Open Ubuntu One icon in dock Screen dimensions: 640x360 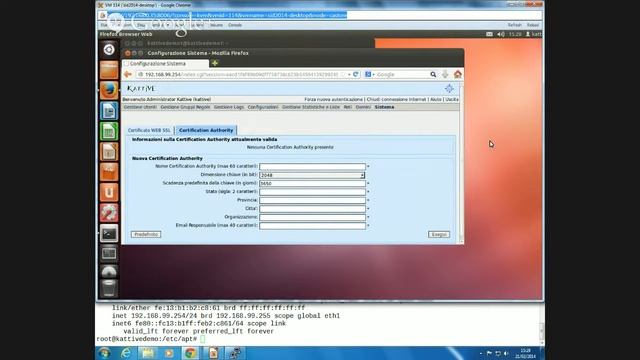click(109, 192)
